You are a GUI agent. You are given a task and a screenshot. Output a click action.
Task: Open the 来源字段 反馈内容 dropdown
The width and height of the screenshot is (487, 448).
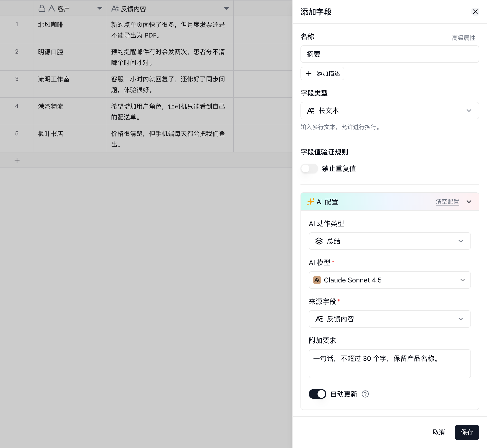click(x=390, y=319)
